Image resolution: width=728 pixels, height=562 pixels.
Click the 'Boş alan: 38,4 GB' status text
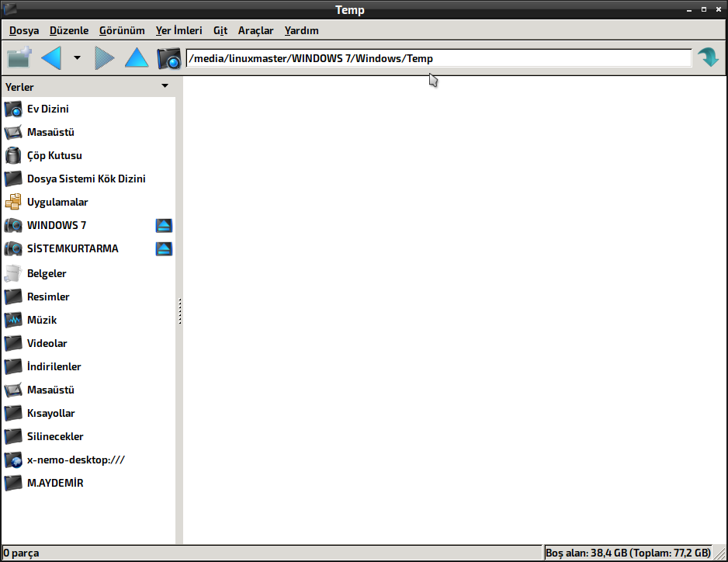(x=628, y=553)
